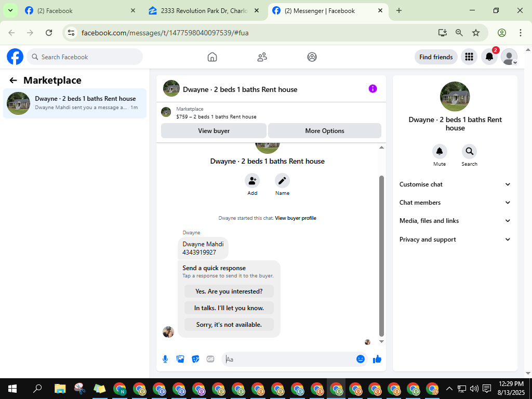
Task: Click the chat scrollbar down arrow
Action: click(381, 342)
